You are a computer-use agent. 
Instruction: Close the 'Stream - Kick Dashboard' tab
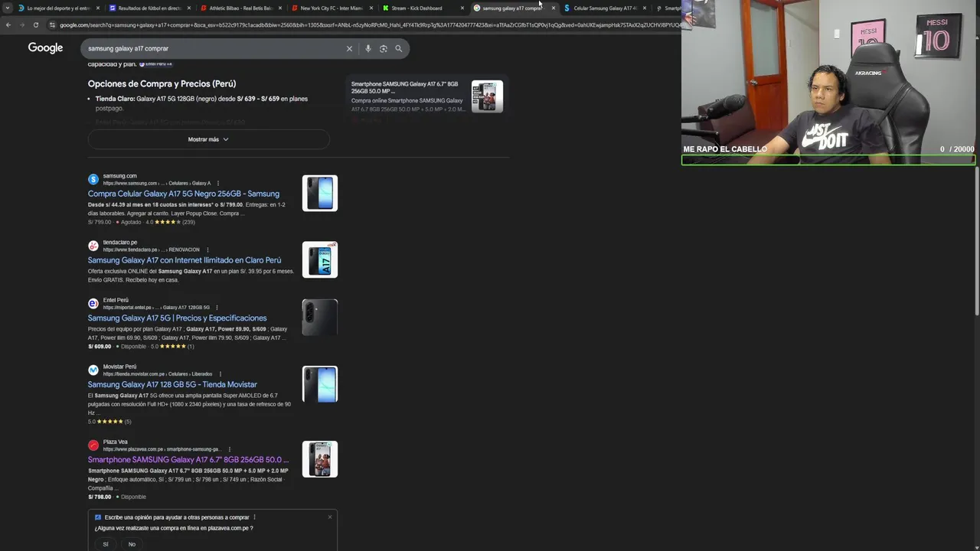coord(462,8)
